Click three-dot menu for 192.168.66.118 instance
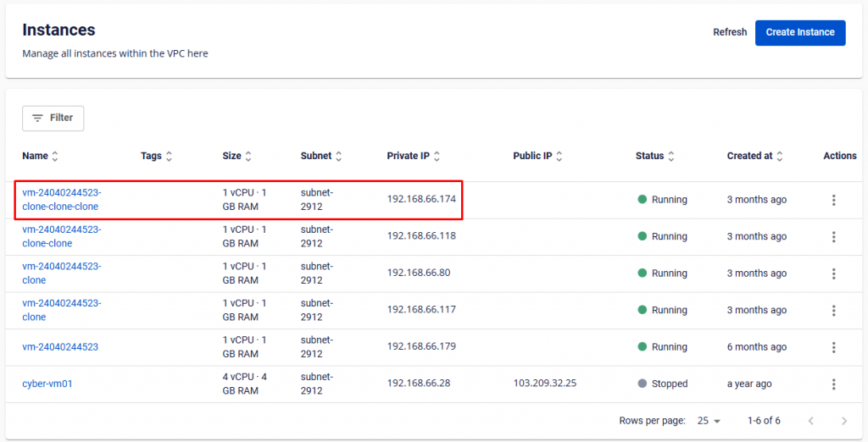Viewport: 868px width, 442px height. click(834, 236)
